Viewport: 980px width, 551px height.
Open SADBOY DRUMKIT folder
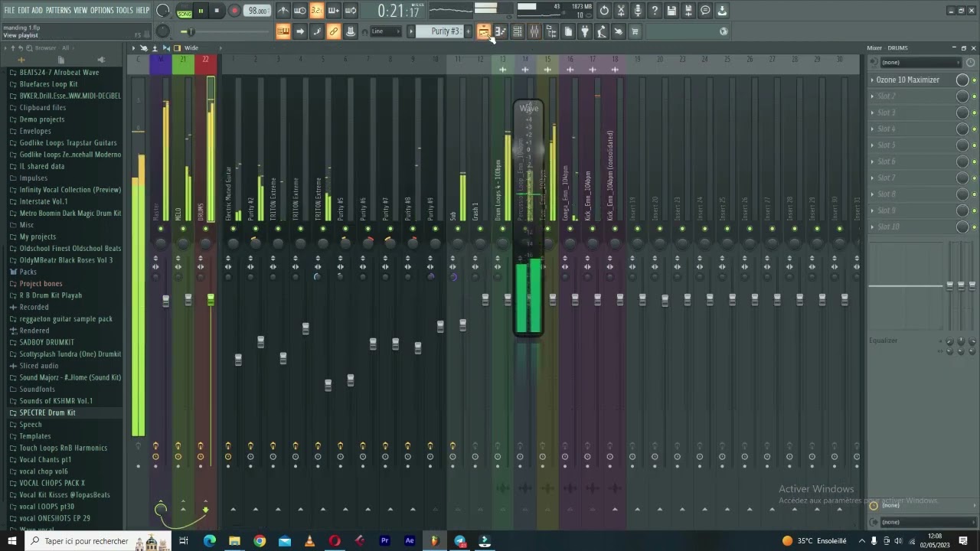pyautogui.click(x=47, y=342)
